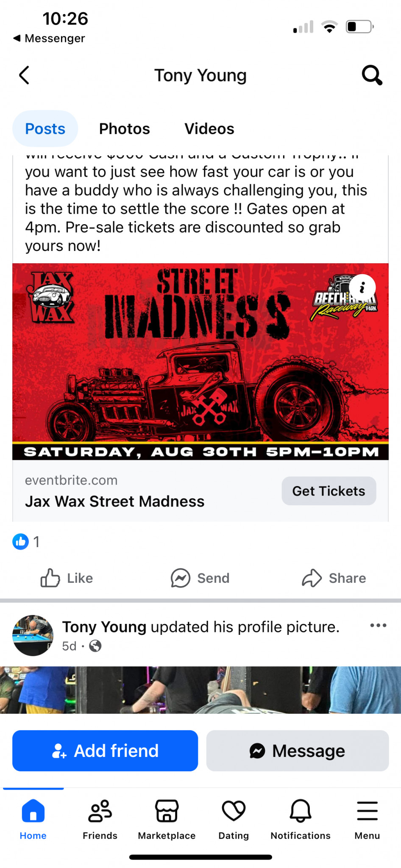Screen dimensions: 401x868
Task: Open Notifications bell icon
Action: coord(301,811)
